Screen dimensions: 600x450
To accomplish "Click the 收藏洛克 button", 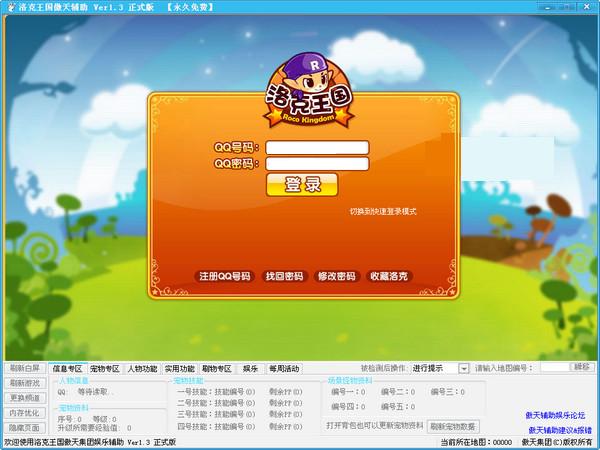I will pyautogui.click(x=389, y=276).
